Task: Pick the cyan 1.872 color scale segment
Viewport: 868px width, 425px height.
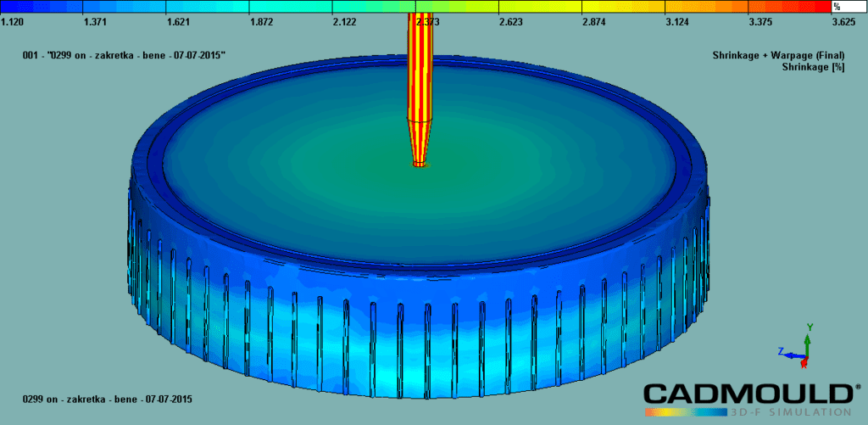Action: pyautogui.click(x=291, y=7)
